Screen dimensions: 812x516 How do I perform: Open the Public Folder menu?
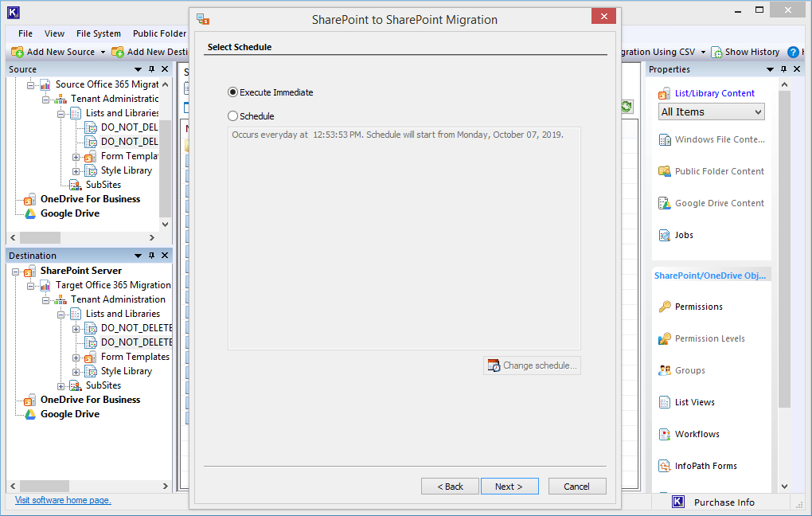tap(159, 33)
